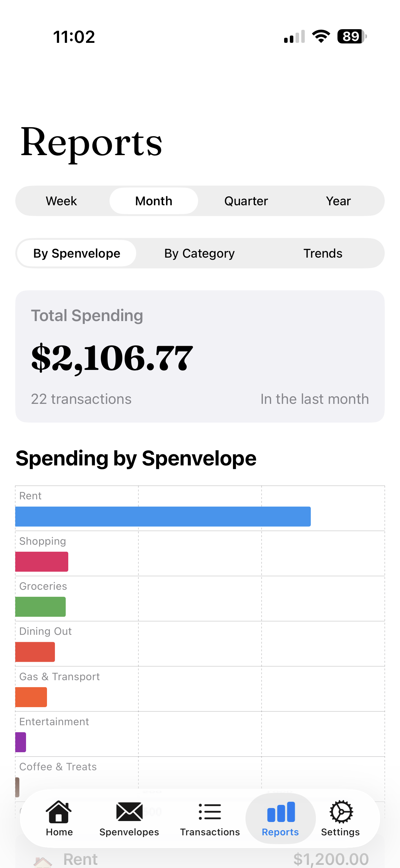This screenshot has width=400, height=868.
Task: Tap the green Groceries spending bar
Action: [40, 607]
